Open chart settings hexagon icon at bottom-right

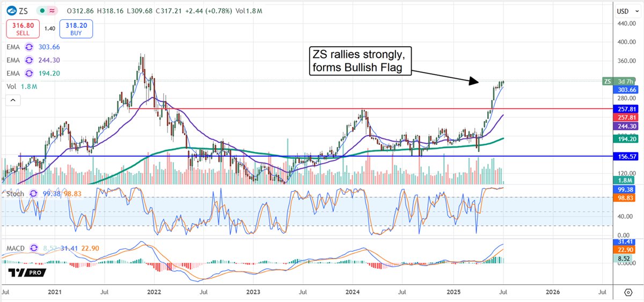pyautogui.click(x=628, y=292)
